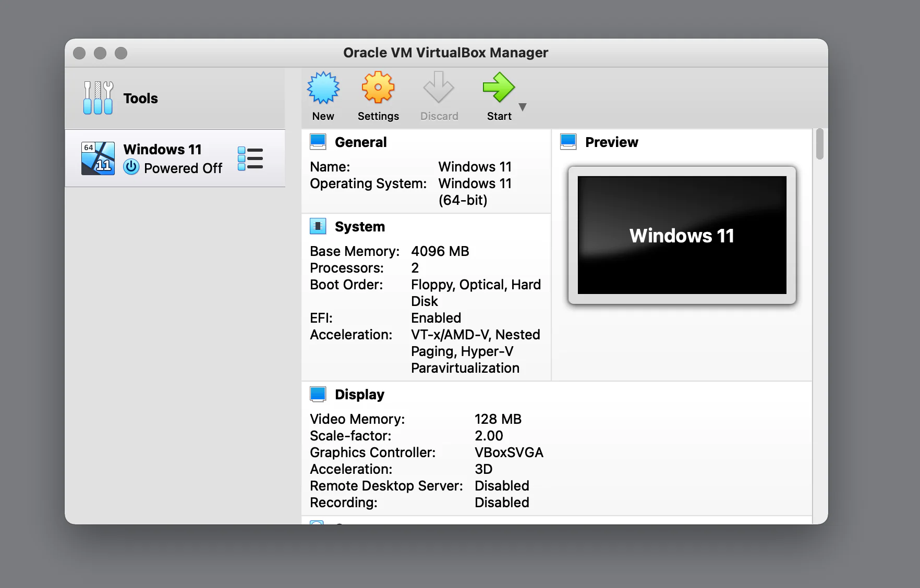Click the Settings button label
This screenshot has width=920, height=588.
[378, 116]
